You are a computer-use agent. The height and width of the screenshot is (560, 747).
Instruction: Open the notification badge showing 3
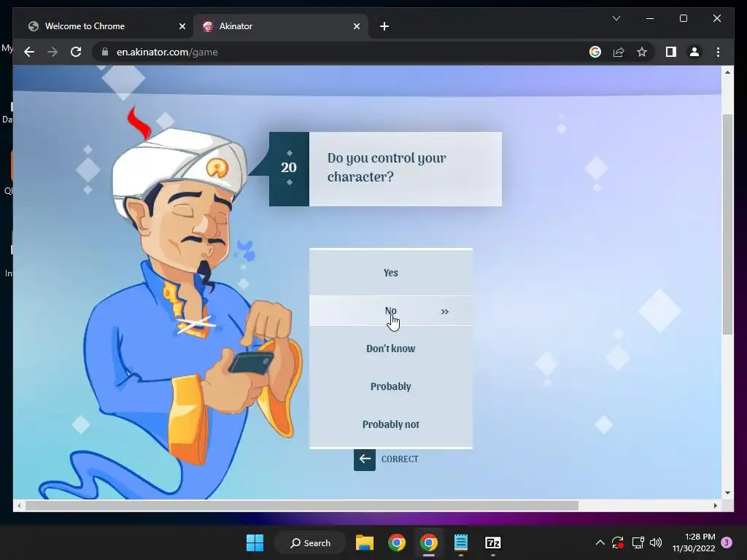click(x=727, y=542)
